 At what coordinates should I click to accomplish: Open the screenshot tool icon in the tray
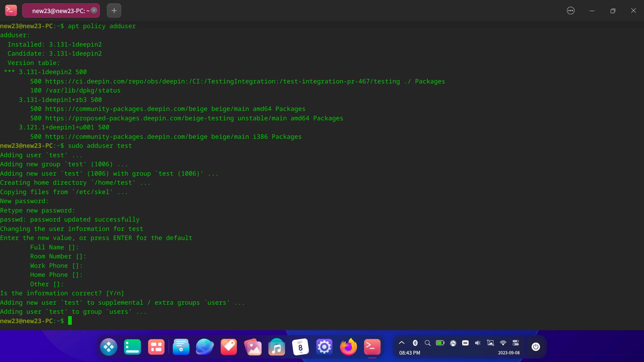point(490,343)
